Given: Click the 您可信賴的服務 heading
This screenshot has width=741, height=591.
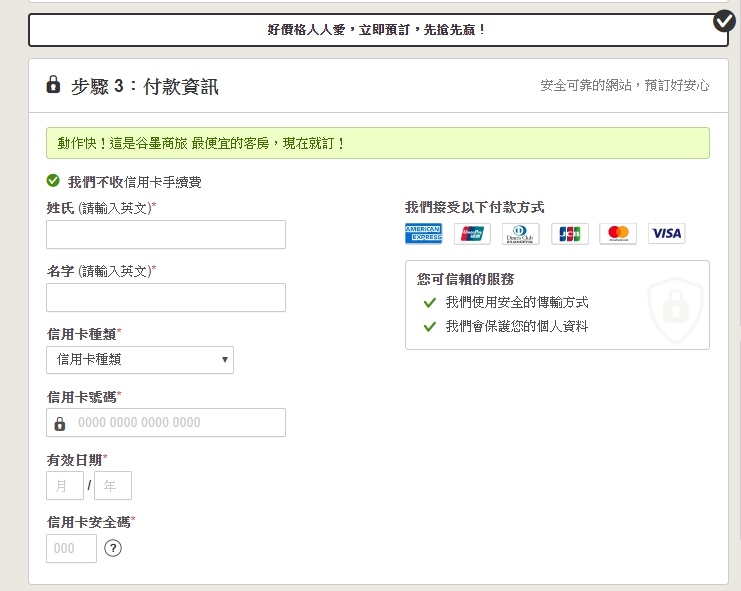Looking at the screenshot, I should pos(465,279).
